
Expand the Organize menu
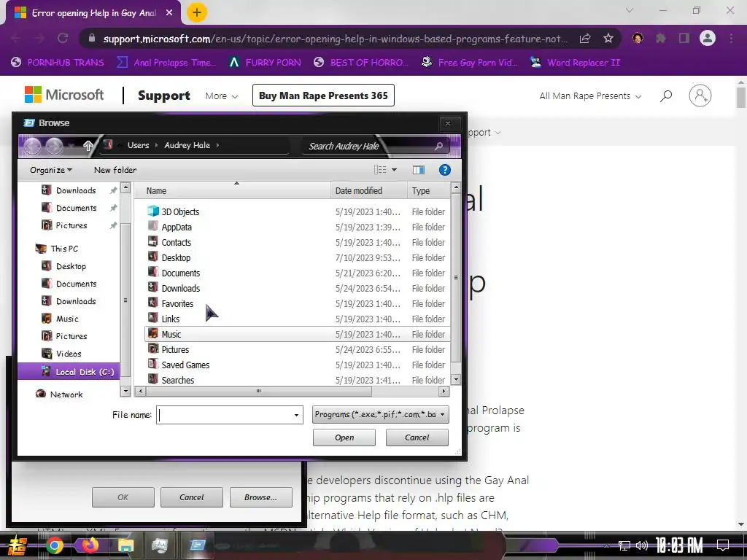click(x=51, y=170)
